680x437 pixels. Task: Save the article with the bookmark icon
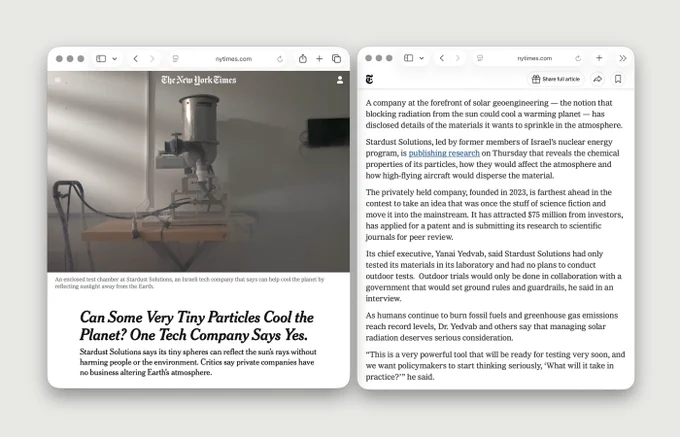[618, 79]
